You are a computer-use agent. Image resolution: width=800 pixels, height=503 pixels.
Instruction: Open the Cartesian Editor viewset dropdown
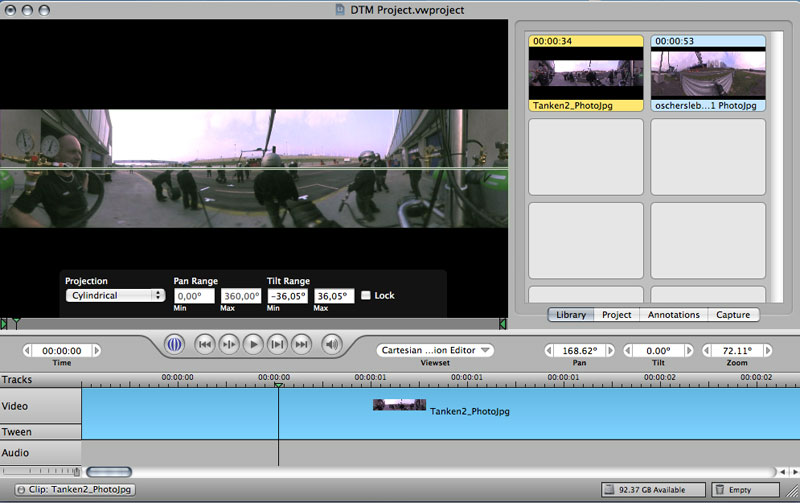tap(435, 350)
